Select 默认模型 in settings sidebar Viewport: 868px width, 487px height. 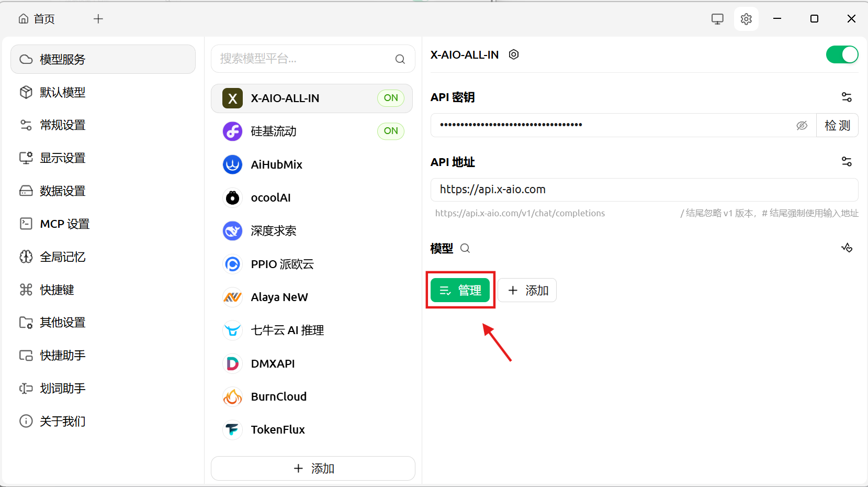coord(103,92)
